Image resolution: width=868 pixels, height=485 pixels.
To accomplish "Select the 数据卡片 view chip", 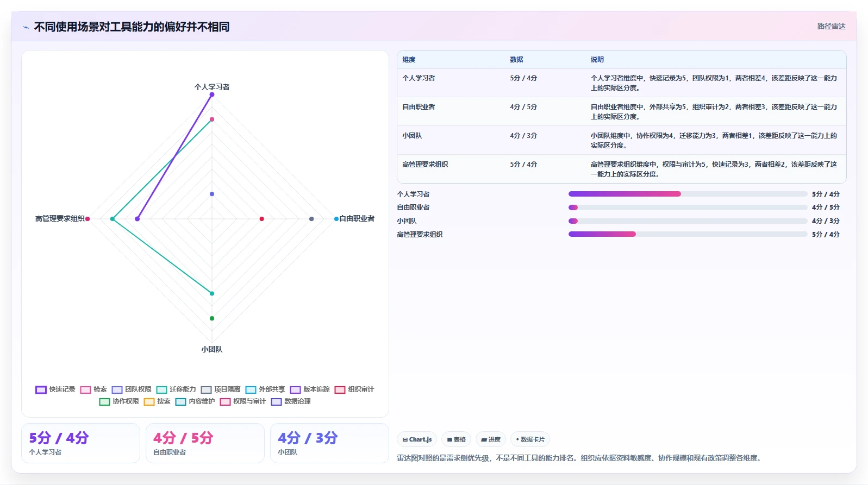I will (x=530, y=439).
